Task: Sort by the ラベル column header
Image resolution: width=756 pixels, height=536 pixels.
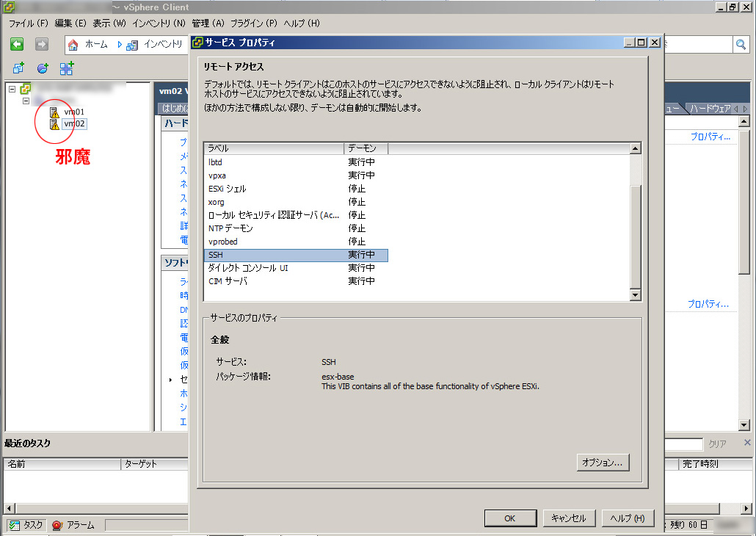Action: [274, 148]
